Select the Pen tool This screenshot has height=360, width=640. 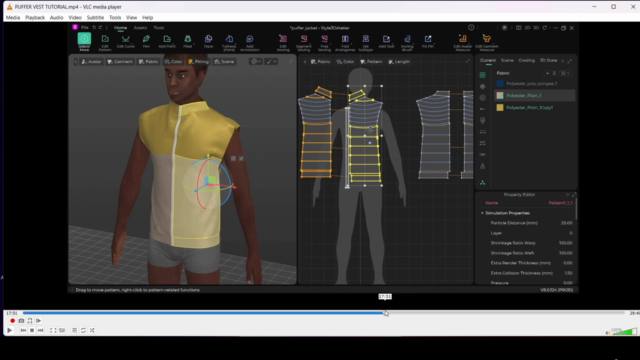(x=146, y=42)
